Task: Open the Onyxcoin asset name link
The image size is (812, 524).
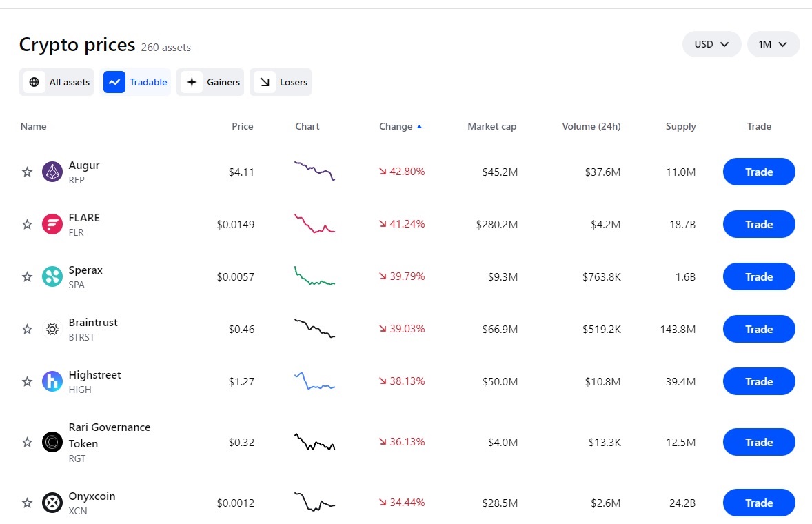Action: click(92, 496)
